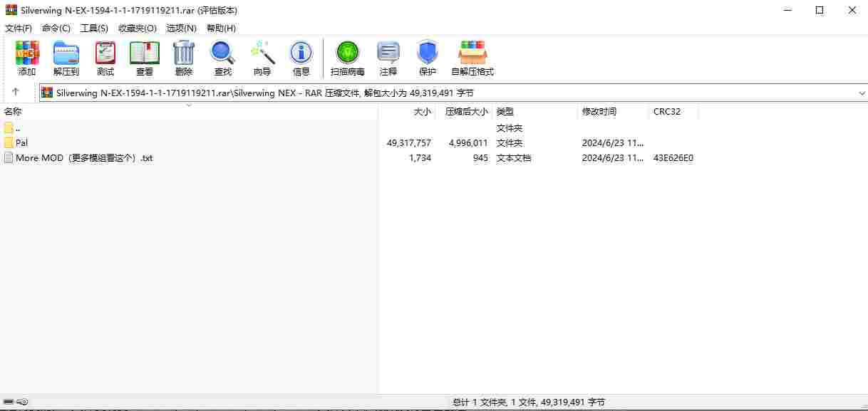Image resolution: width=868 pixels, height=411 pixels.
Task: Open the 文件(F) menu
Action: 19,28
